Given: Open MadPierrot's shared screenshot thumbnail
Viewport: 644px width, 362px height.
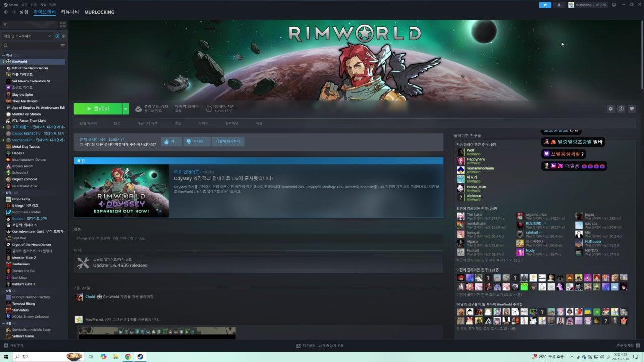Looking at the screenshot, I should [157, 332].
